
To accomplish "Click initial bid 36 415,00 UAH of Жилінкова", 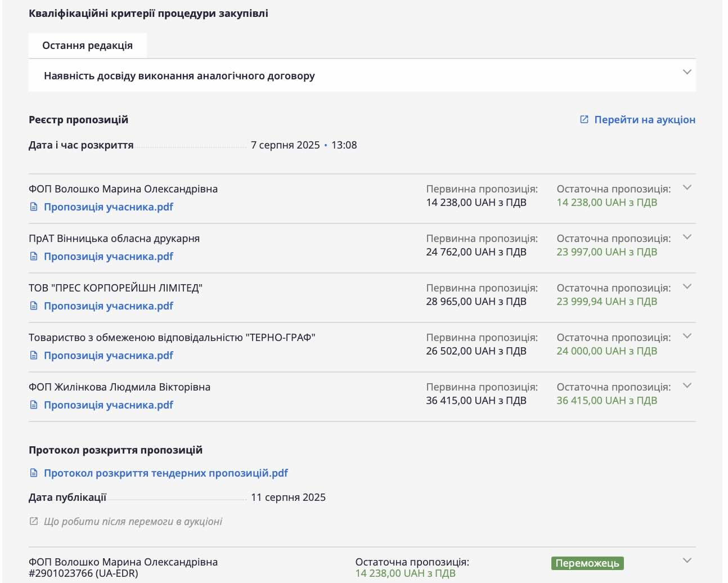I will click(x=477, y=401).
